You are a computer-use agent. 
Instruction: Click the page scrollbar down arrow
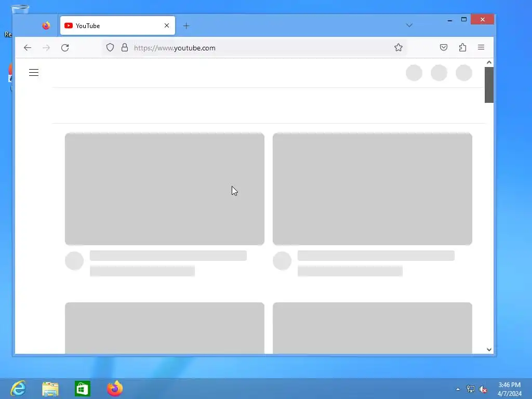[x=489, y=350]
